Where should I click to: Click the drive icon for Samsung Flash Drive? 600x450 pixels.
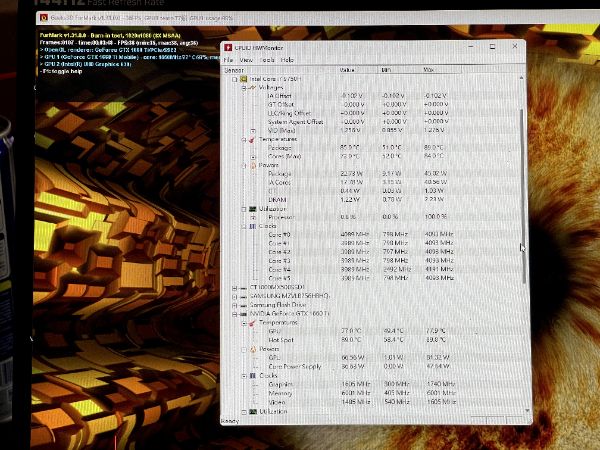[243, 305]
